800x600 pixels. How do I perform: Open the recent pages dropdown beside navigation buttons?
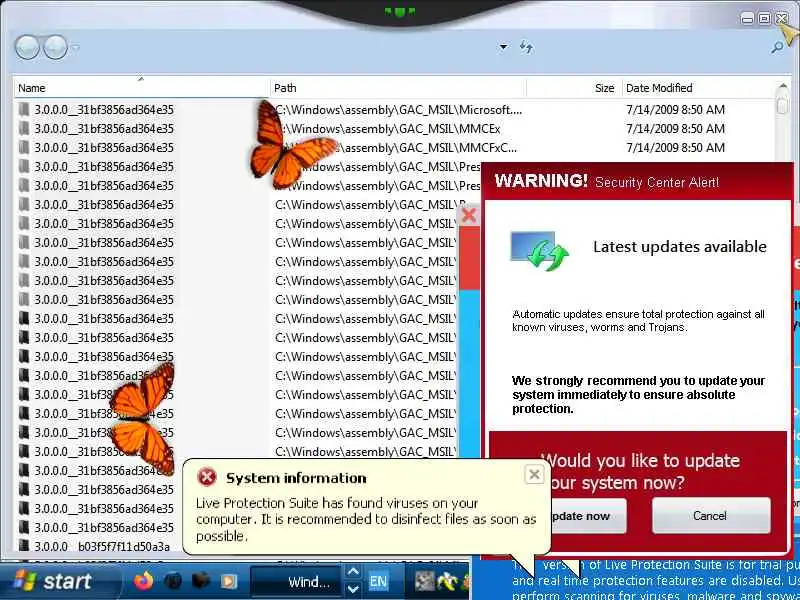click(x=76, y=48)
